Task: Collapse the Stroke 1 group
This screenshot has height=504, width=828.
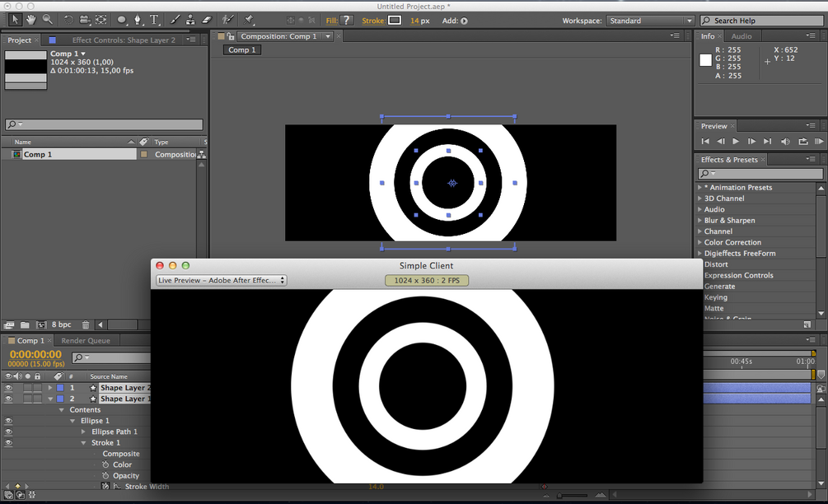Action: click(x=83, y=443)
